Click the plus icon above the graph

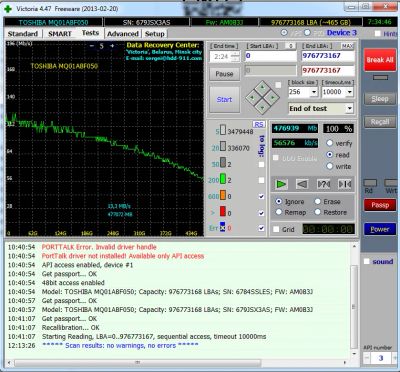[112, 46]
